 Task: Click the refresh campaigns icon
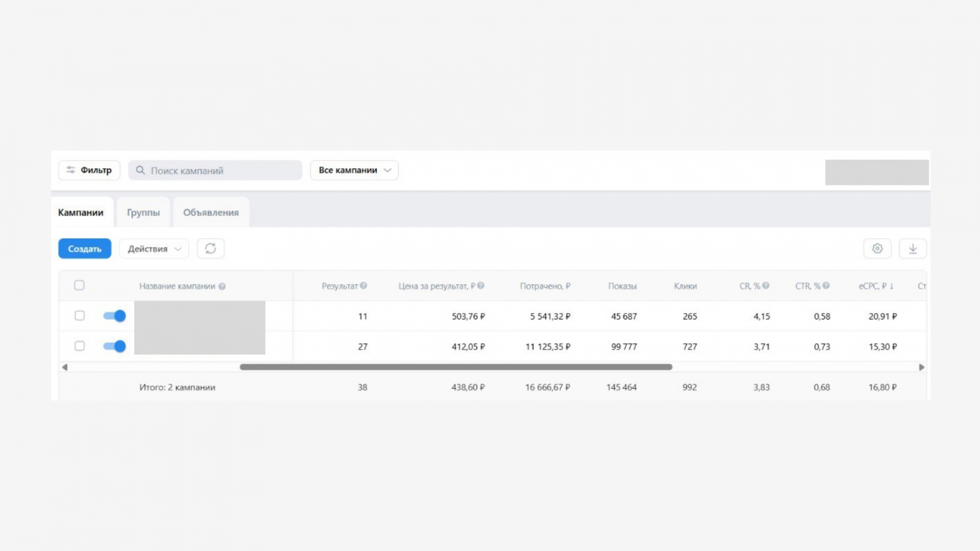[211, 249]
